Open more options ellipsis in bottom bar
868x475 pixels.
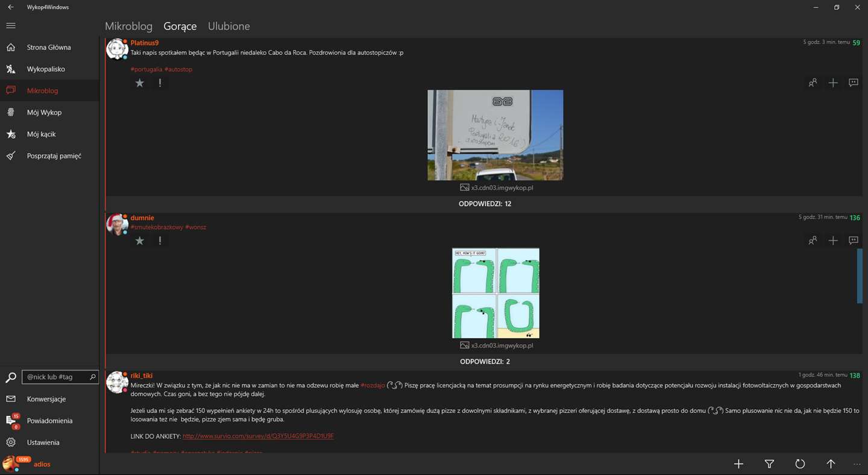click(857, 464)
